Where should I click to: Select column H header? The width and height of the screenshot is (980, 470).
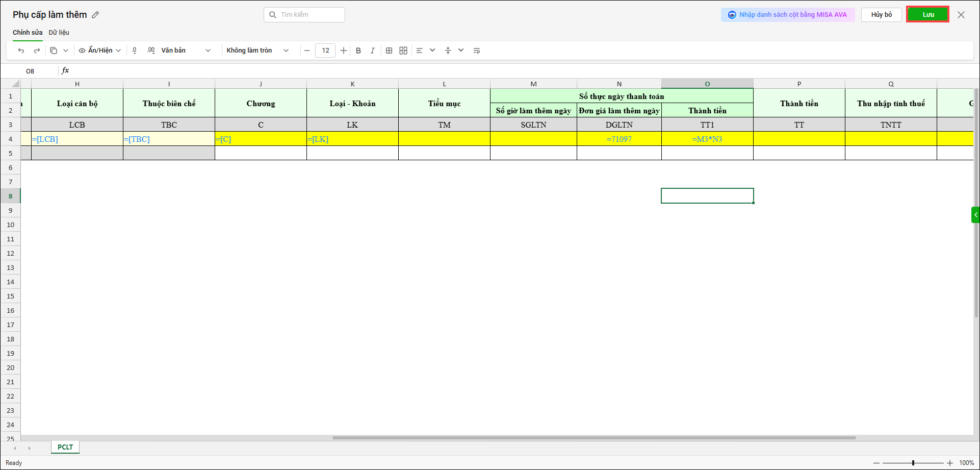point(77,84)
